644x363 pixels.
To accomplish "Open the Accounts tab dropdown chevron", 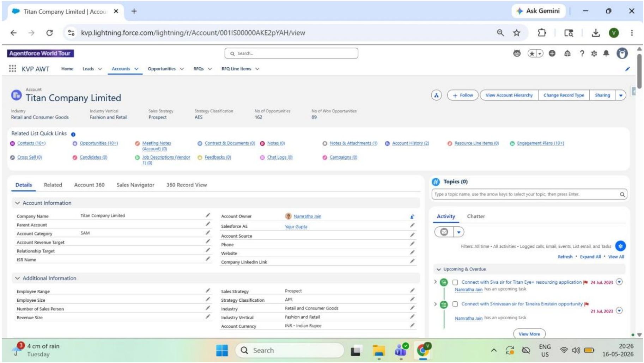I will [x=136, y=69].
